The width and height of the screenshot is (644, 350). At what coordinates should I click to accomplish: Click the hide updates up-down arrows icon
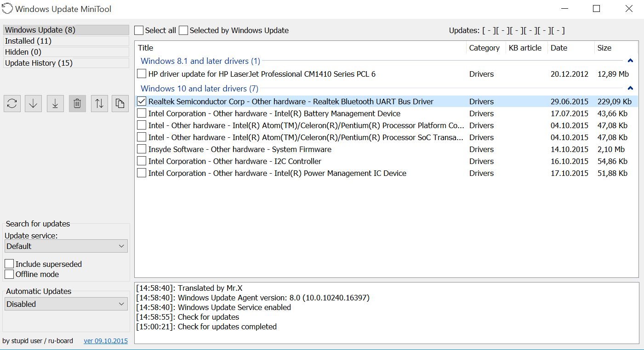pos(99,103)
